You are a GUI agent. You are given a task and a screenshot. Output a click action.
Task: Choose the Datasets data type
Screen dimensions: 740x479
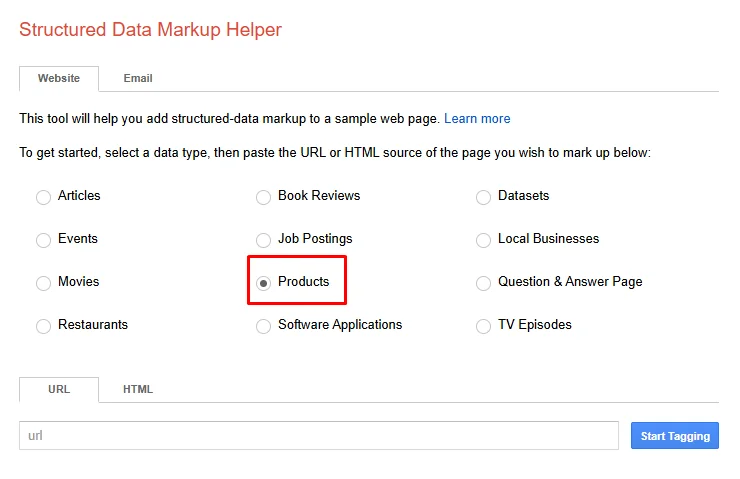point(483,197)
